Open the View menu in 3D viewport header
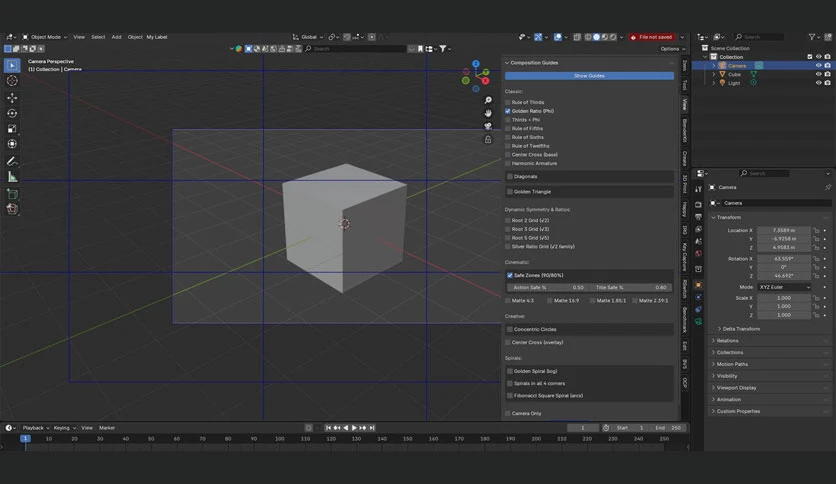Viewport: 836px width, 484px height. pyautogui.click(x=79, y=37)
